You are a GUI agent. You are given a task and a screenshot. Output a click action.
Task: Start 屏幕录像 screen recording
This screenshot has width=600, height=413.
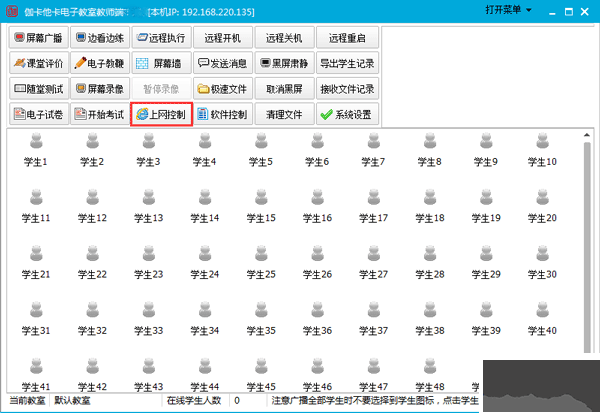point(100,89)
